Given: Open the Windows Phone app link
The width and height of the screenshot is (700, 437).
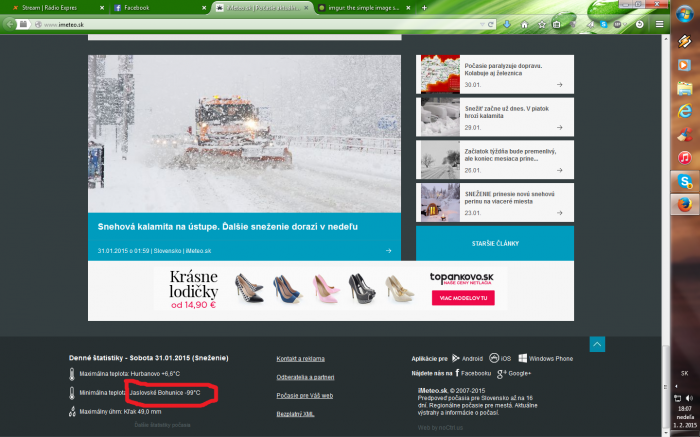Looking at the screenshot, I should pos(546,358).
